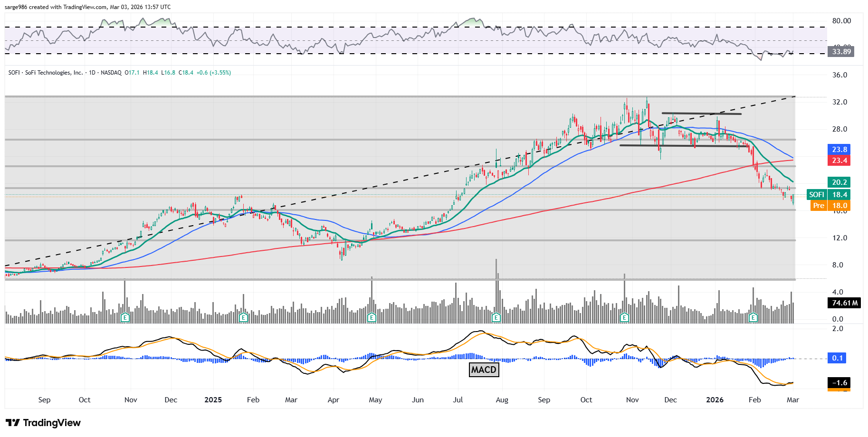This screenshot has height=437, width=868.
Task: Select the earnings marker just before May 2025
Action: (x=372, y=317)
